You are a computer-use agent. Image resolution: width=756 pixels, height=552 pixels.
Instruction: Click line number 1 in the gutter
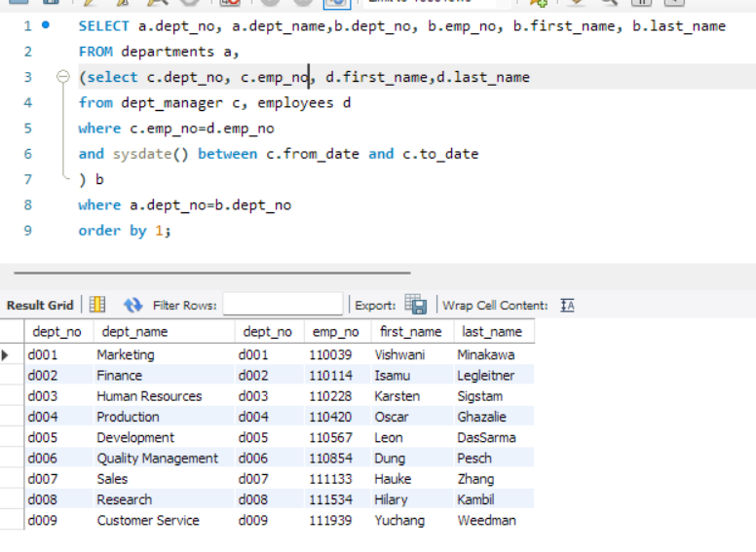point(28,25)
